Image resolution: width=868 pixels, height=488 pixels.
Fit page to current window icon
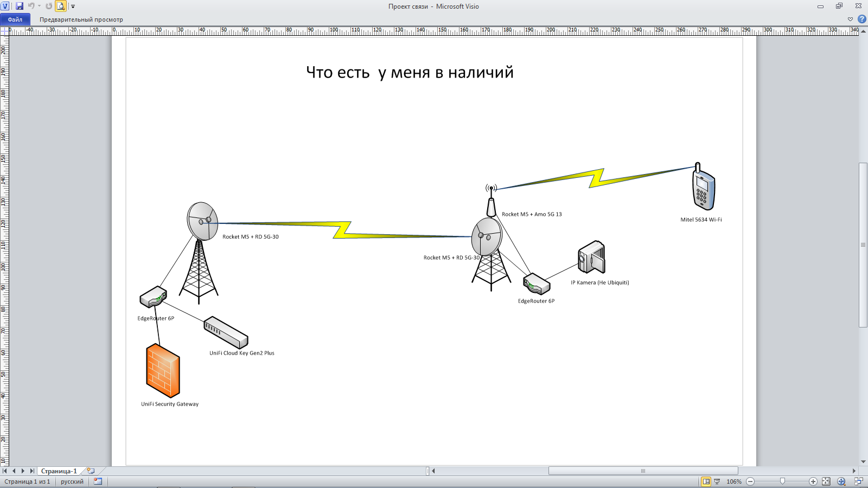(826, 481)
